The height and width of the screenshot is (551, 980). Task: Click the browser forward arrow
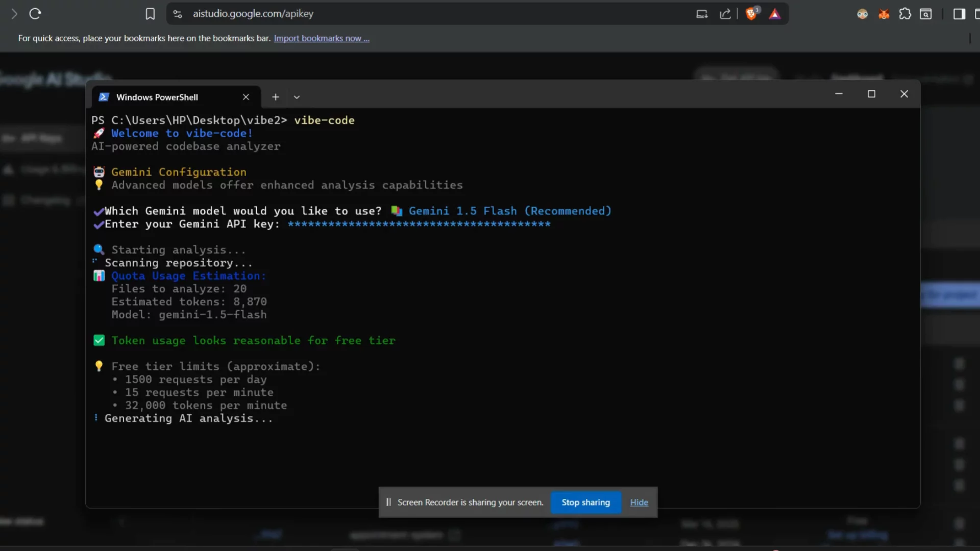coord(14,14)
